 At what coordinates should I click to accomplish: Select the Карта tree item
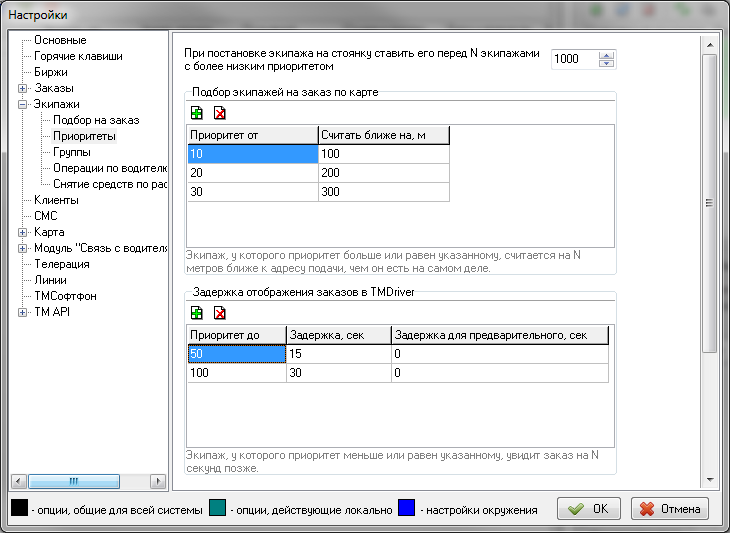[49, 232]
